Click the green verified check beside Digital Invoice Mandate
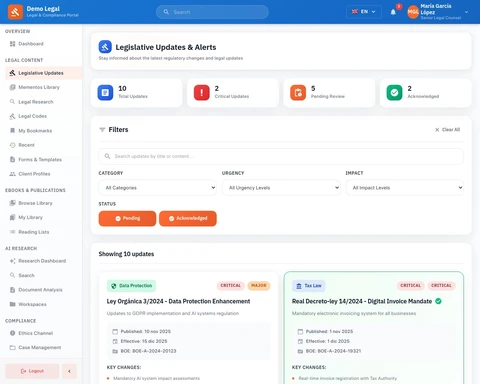Viewport: 480px width, 384px height. [x=438, y=301]
